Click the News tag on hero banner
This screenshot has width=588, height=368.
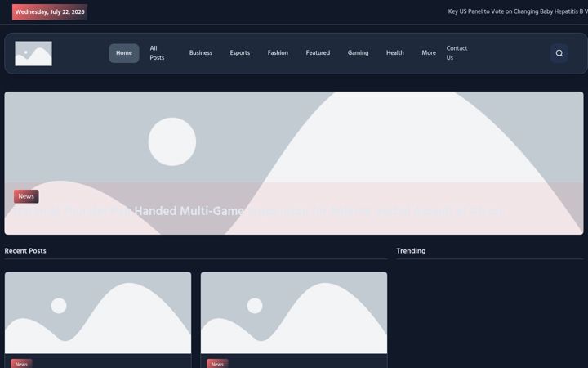pyautogui.click(x=26, y=196)
